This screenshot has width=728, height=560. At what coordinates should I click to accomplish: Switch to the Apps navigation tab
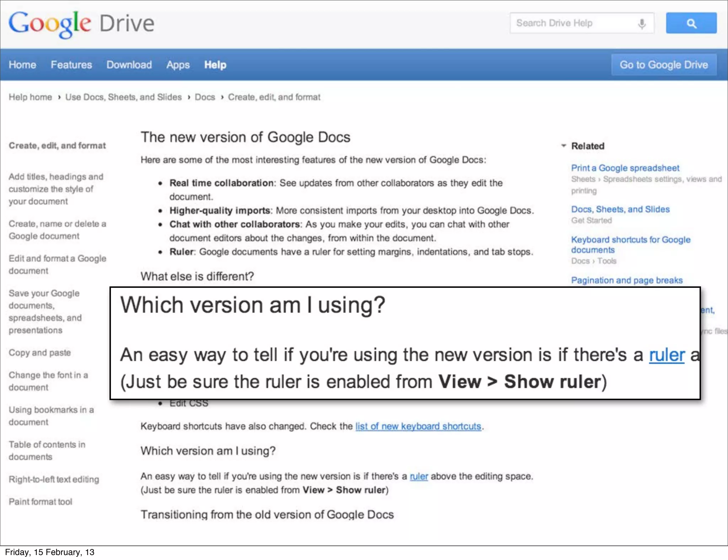coord(178,65)
